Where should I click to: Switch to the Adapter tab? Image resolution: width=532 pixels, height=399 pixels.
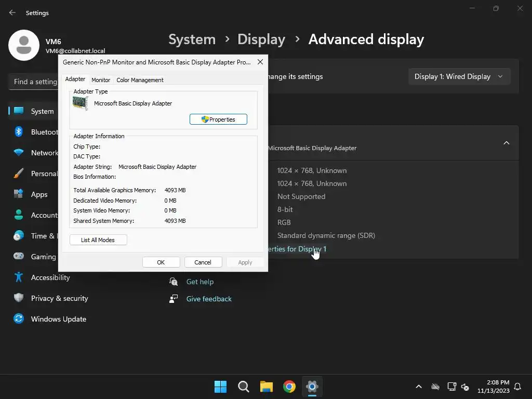click(75, 79)
